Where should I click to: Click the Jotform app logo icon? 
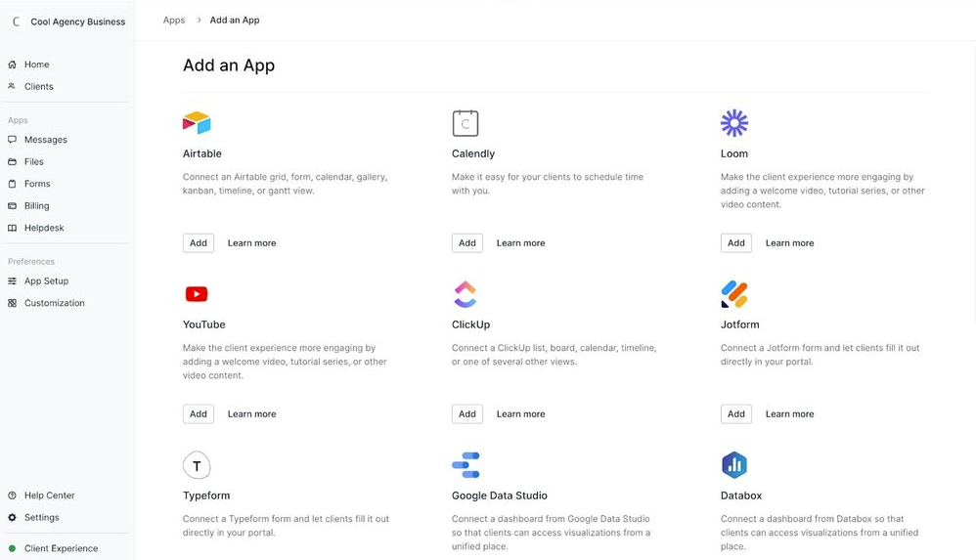[x=734, y=294]
